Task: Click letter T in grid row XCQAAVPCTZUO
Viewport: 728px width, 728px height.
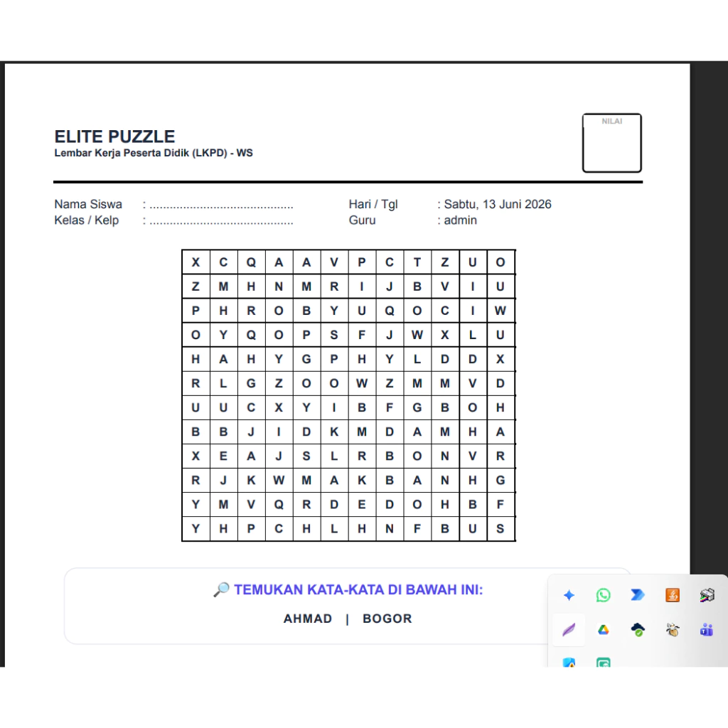Action: point(417,262)
